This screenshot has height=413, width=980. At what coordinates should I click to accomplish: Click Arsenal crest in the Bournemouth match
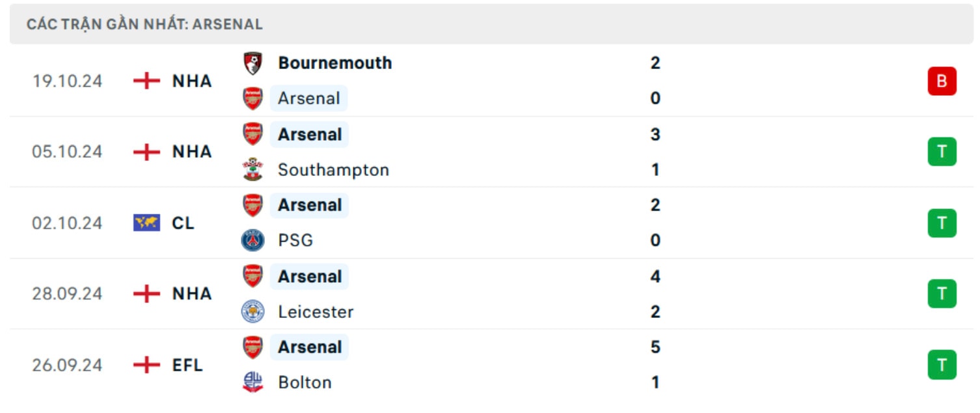pyautogui.click(x=252, y=98)
